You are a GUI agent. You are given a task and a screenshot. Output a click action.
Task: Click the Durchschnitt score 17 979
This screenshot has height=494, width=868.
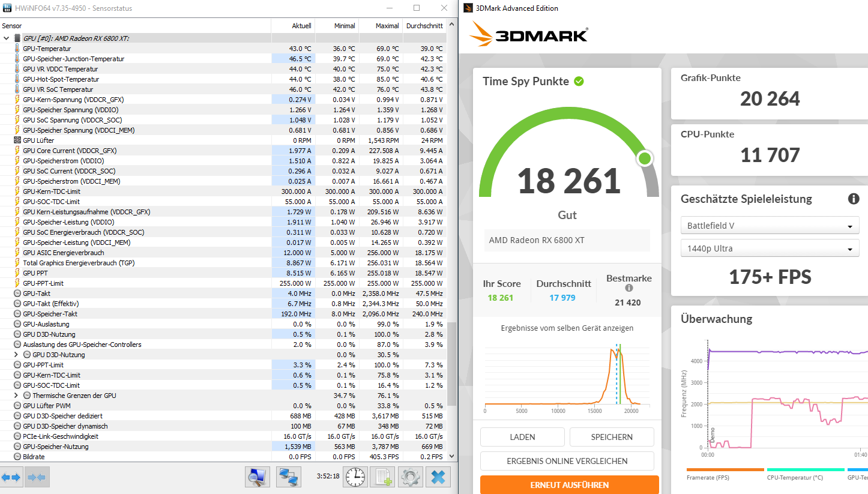(x=562, y=298)
